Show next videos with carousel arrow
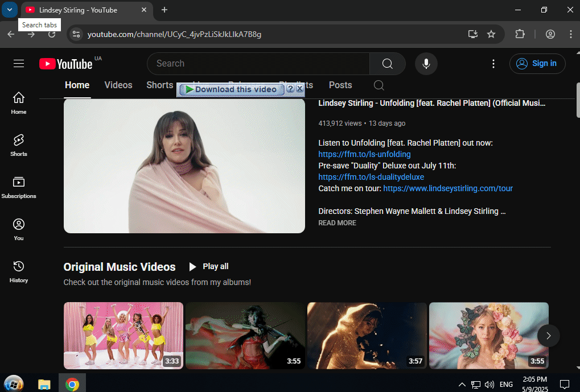Viewport: 580px width, 392px height. pyautogui.click(x=549, y=336)
